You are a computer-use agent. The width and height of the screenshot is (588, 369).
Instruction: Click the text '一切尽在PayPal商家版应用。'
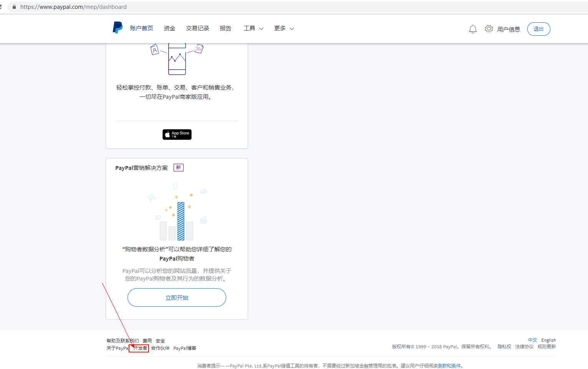(176, 97)
